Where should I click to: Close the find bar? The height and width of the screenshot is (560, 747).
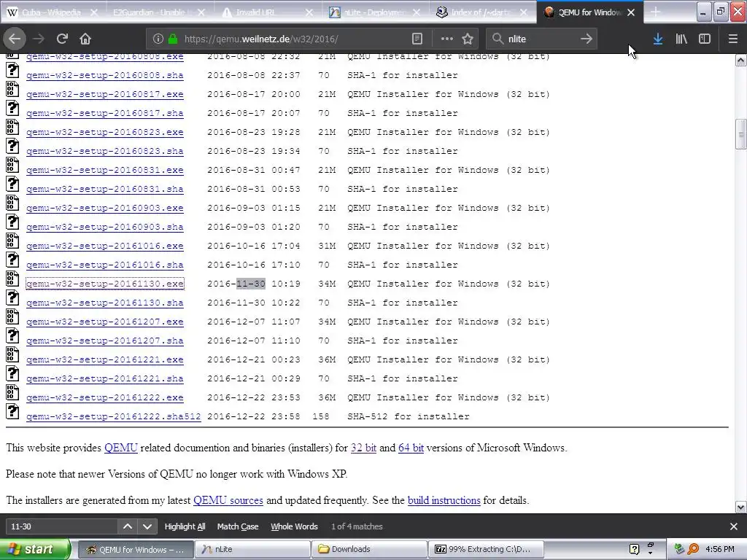click(734, 526)
